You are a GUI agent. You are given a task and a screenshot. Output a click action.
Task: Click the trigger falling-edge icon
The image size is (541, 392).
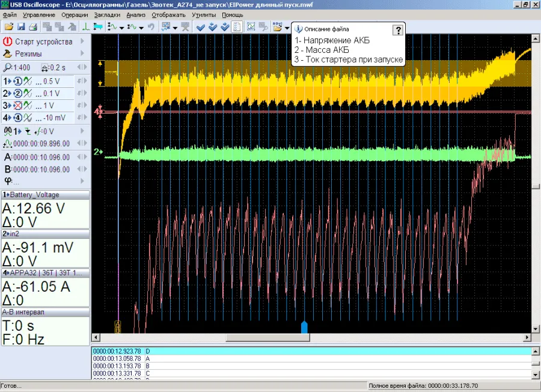pos(28,132)
